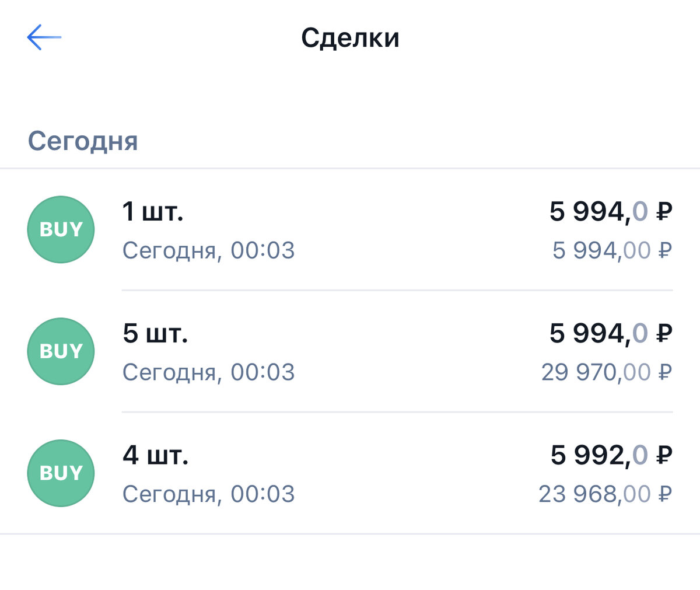Click the BUY badge in the middle row
Viewport: 700px width, 590px height.
click(x=61, y=351)
